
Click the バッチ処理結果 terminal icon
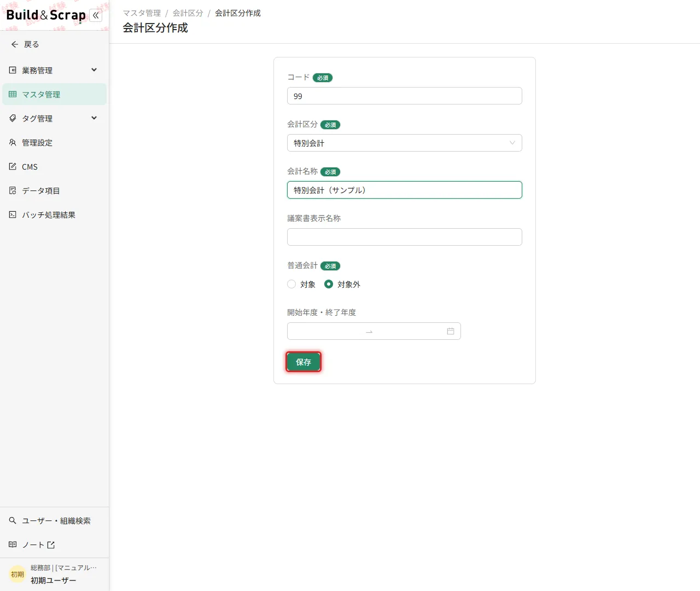(x=13, y=215)
